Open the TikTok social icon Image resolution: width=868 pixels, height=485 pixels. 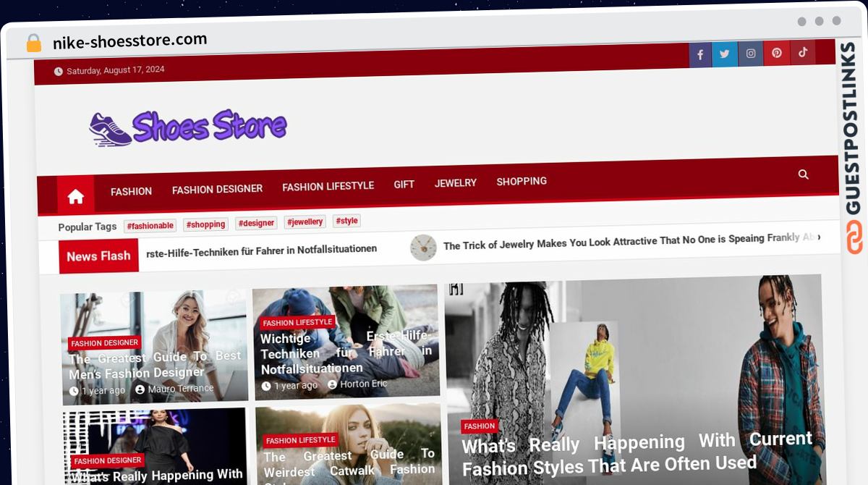pos(802,52)
